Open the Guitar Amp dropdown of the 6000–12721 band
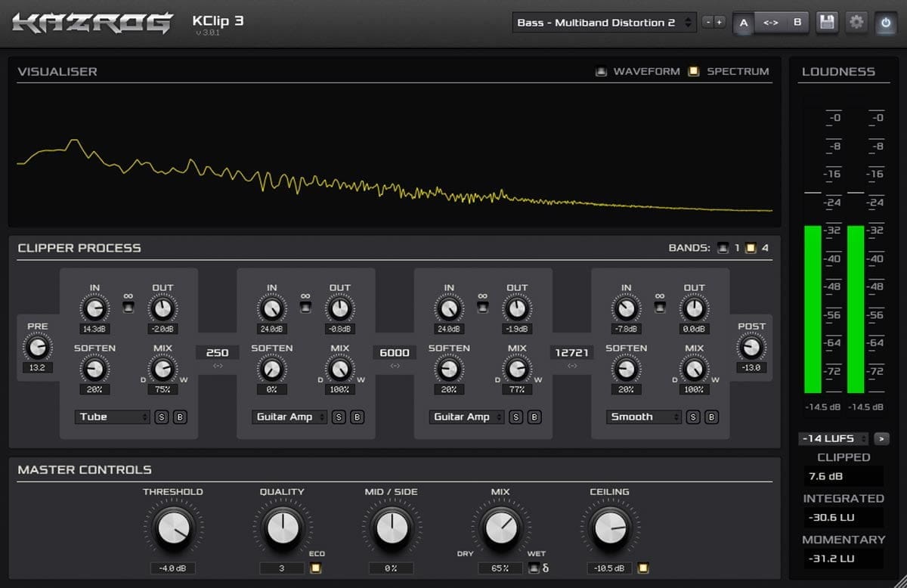Image resolution: width=907 pixels, height=588 pixels. [x=466, y=417]
